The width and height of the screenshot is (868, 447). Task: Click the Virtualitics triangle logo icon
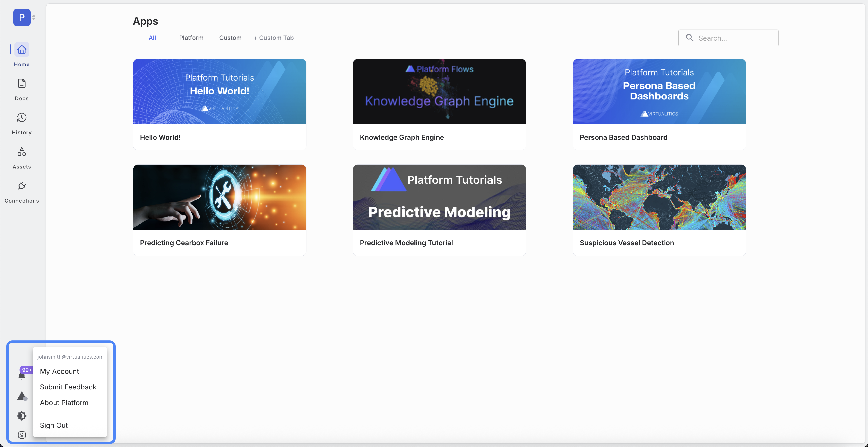coord(22,396)
